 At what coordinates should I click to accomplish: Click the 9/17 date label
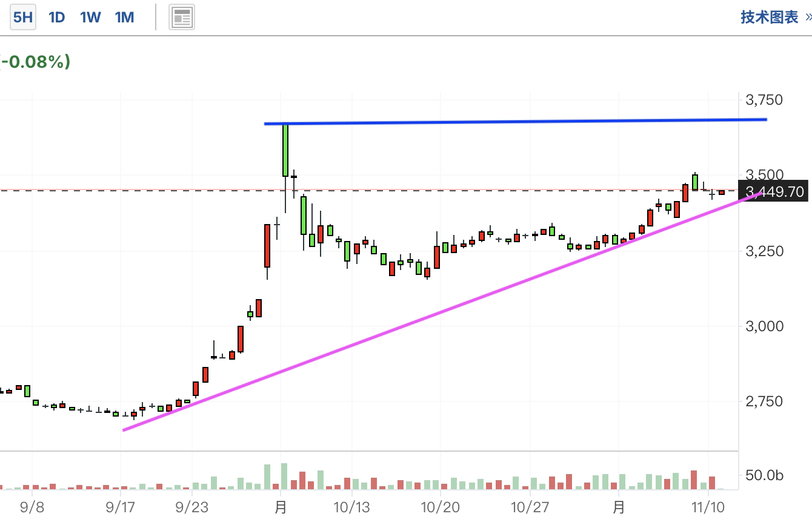121,506
